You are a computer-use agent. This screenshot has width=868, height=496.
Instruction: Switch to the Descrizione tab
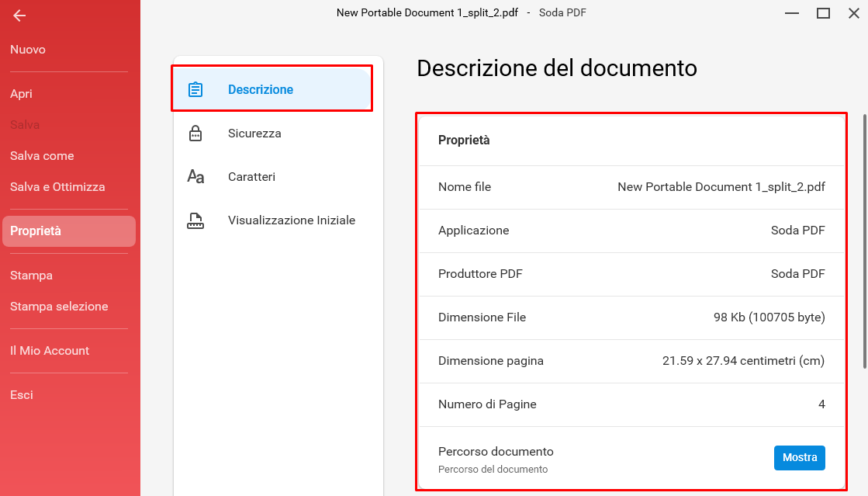click(271, 88)
